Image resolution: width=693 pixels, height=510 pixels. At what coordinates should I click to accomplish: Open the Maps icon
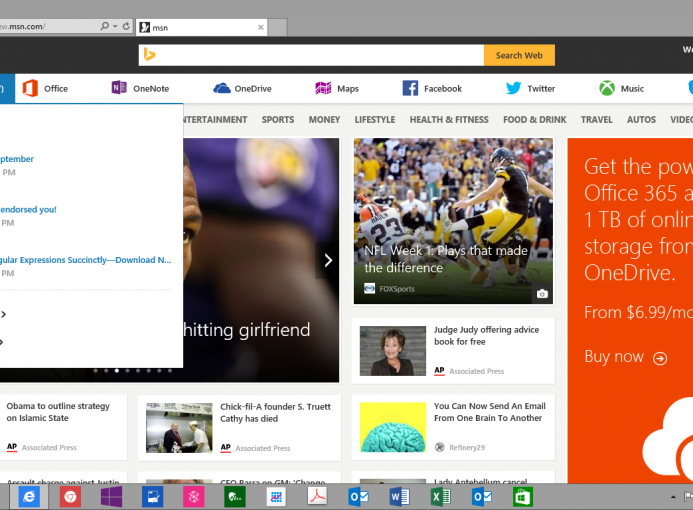click(x=323, y=88)
